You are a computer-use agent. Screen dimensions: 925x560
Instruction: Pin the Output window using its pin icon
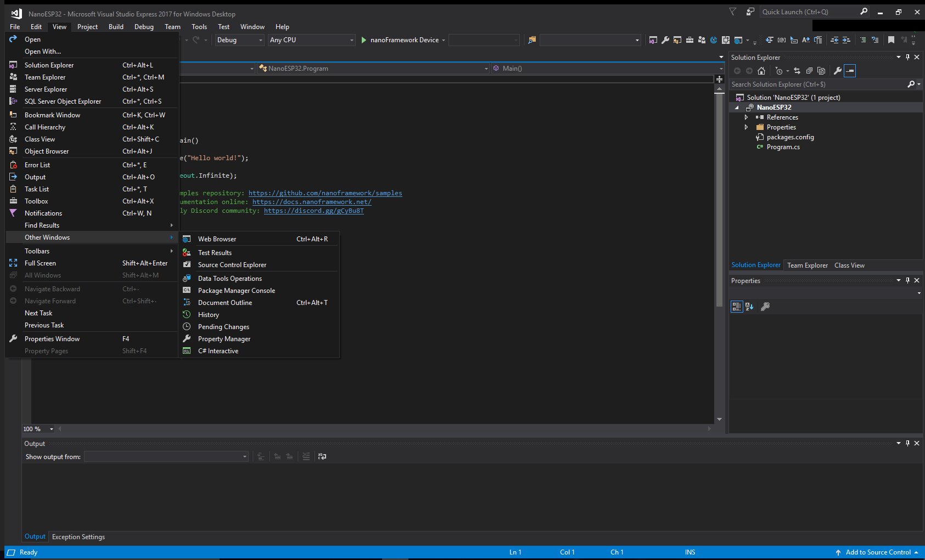pyautogui.click(x=907, y=443)
